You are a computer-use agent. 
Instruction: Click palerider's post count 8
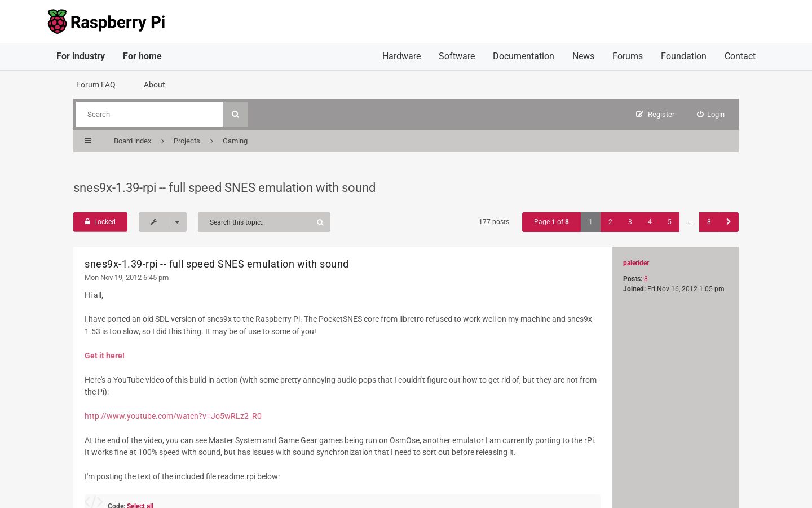coord(646,279)
